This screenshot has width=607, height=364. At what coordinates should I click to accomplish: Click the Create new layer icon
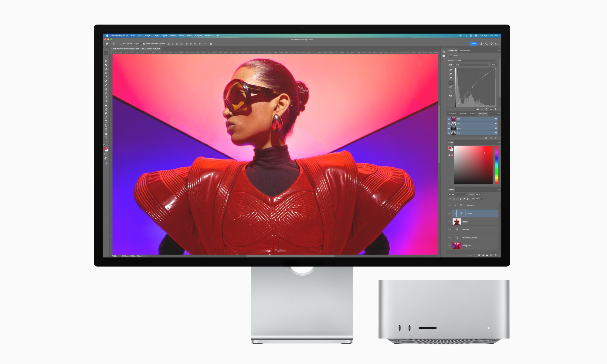point(492,255)
